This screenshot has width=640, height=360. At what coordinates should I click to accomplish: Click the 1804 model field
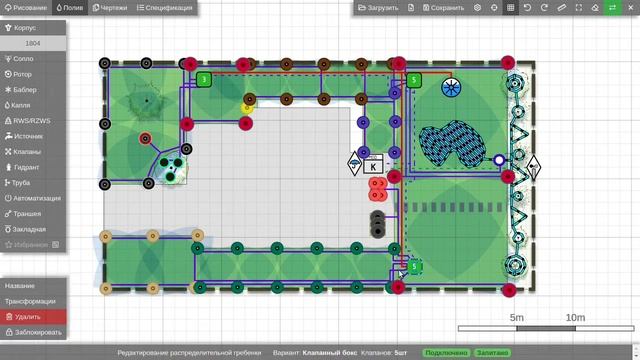click(33, 43)
